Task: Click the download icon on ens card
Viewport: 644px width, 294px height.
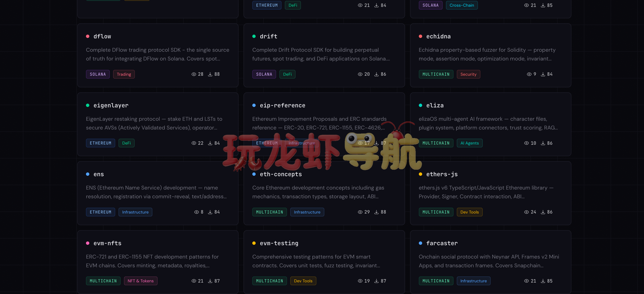Action: (x=210, y=212)
